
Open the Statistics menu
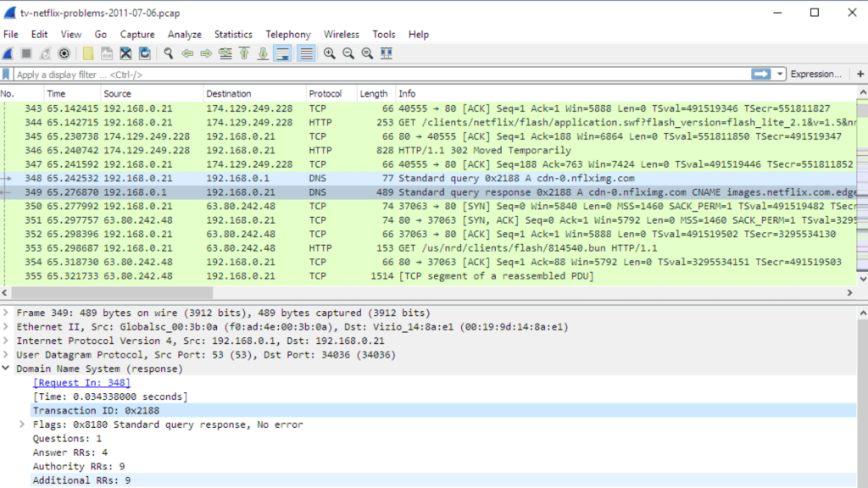tap(233, 34)
